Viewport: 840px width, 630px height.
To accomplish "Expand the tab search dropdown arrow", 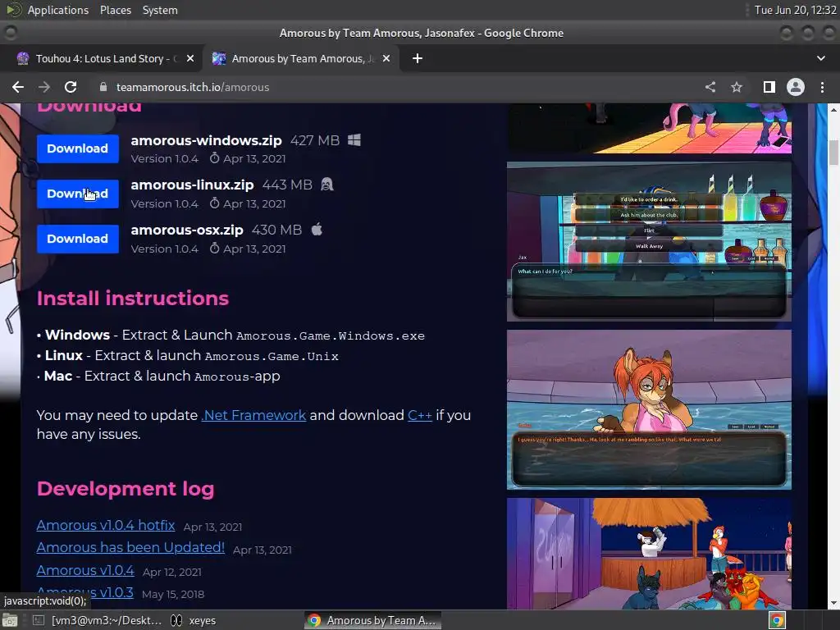I will [x=820, y=58].
